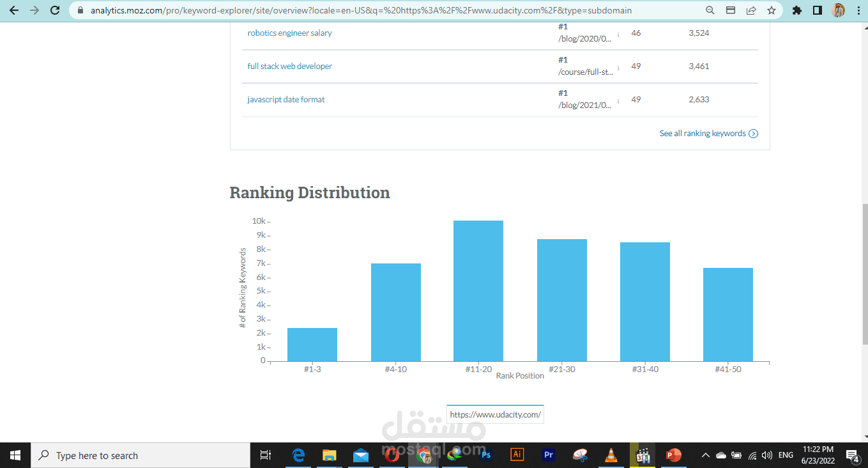Open the browser Extensions puzzle icon
This screenshot has height=468, width=868.
pyautogui.click(x=797, y=10)
